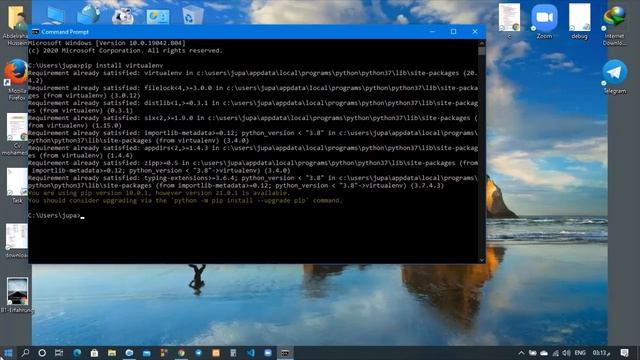The width and height of the screenshot is (640, 360).
Task: Show hidden system tray icons
Action: 521,353
